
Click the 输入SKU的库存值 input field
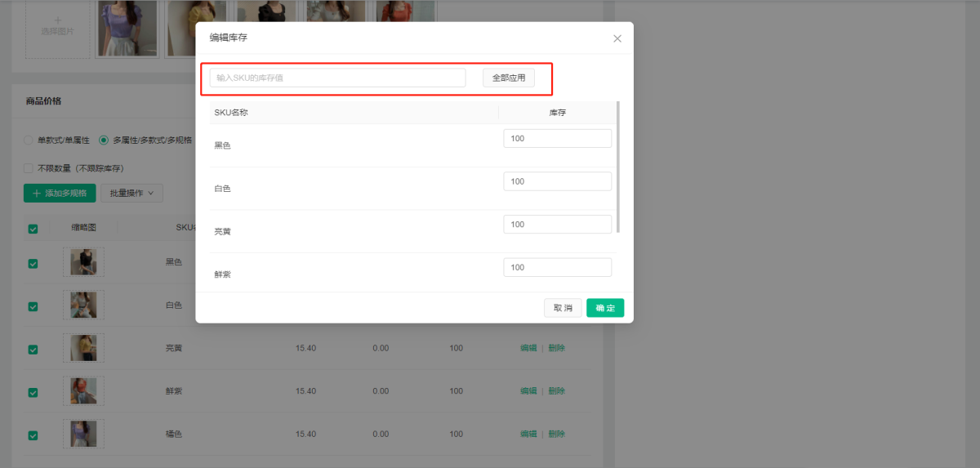pos(337,78)
